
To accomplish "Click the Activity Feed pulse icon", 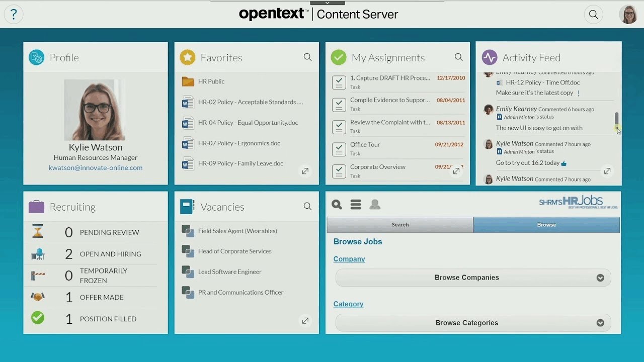I will coord(490,57).
